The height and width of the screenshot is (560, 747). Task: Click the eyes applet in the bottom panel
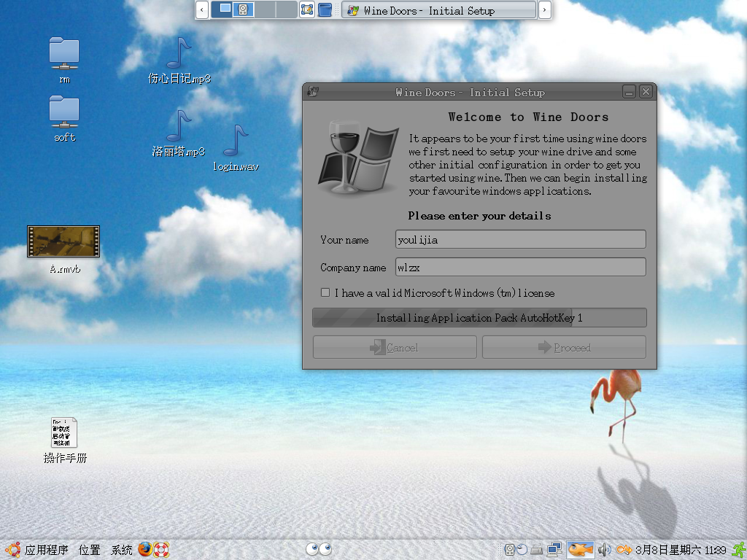point(319,550)
